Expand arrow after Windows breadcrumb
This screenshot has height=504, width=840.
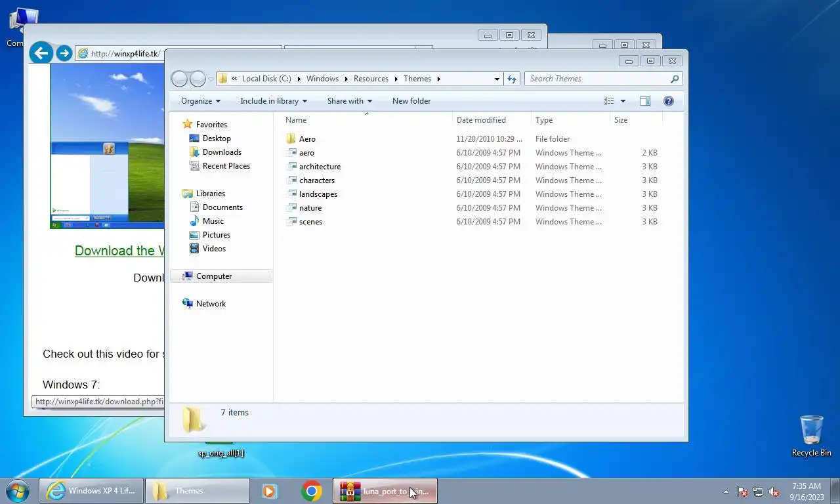[346, 79]
